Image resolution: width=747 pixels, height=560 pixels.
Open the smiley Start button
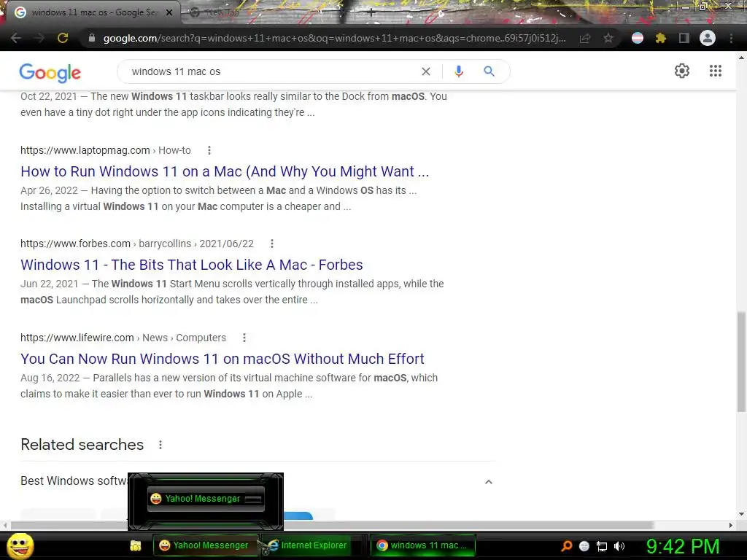click(20, 545)
